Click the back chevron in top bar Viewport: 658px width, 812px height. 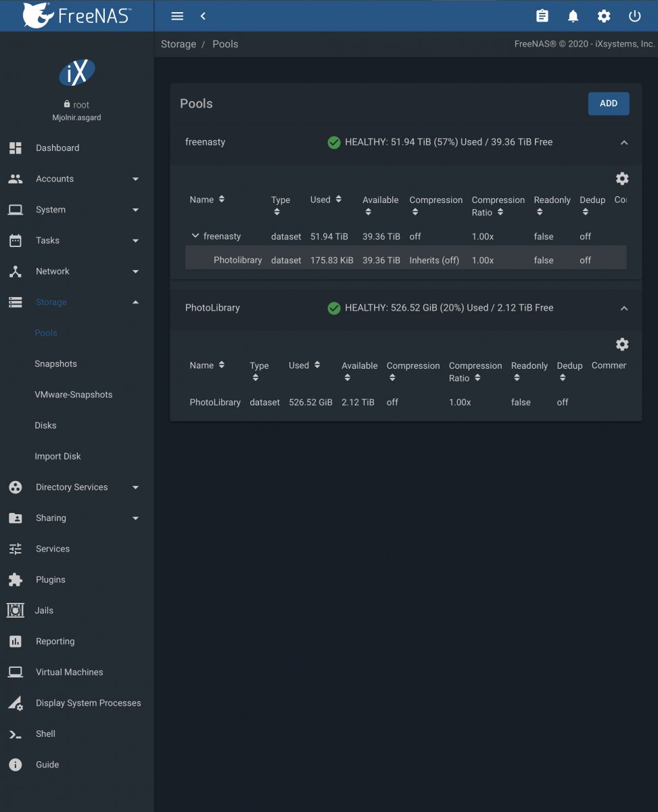point(203,16)
